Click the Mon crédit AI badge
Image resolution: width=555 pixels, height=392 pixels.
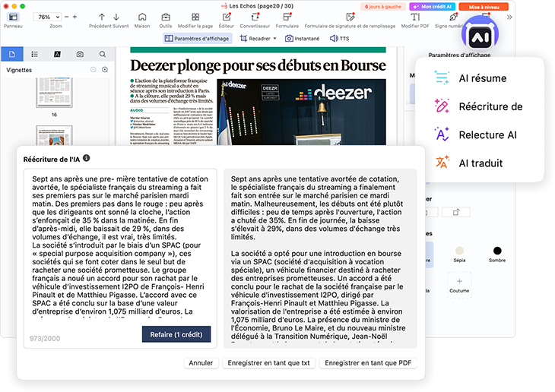click(x=432, y=7)
